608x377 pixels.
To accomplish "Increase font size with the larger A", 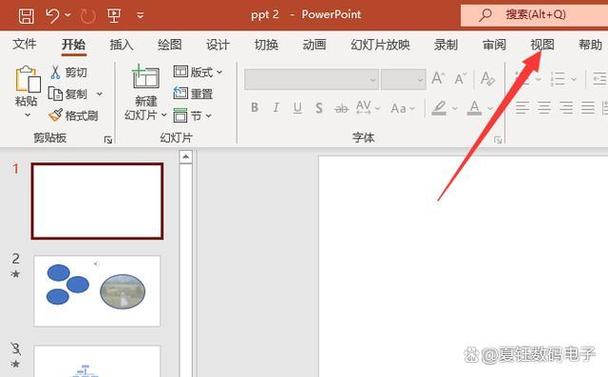I will point(438,78).
